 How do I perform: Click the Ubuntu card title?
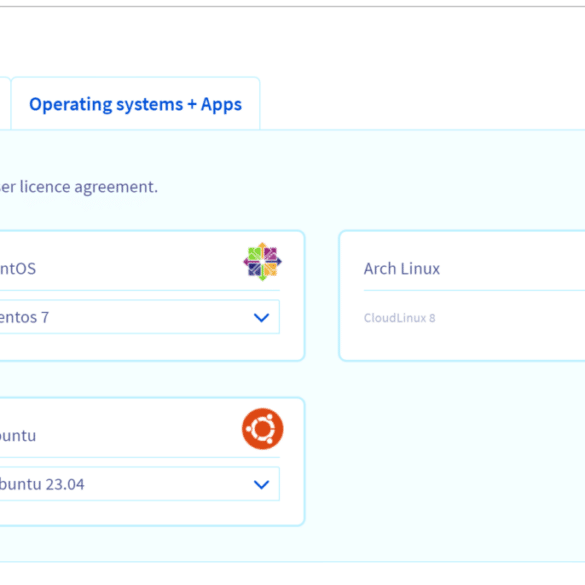point(18,435)
